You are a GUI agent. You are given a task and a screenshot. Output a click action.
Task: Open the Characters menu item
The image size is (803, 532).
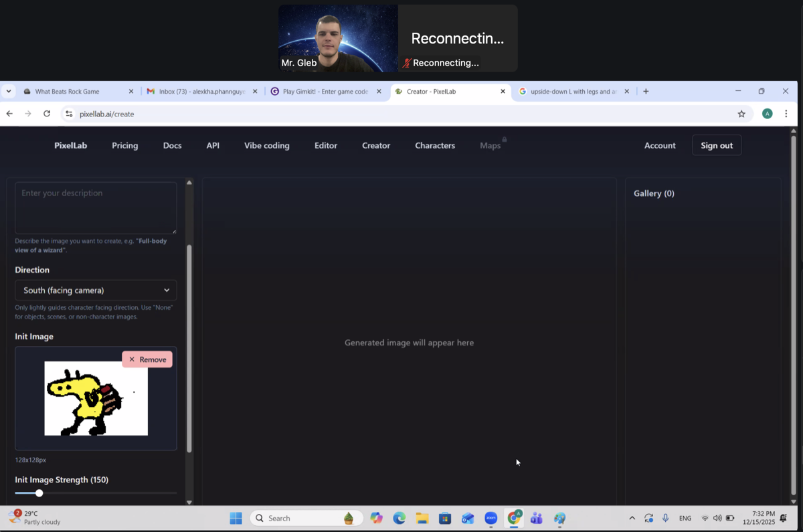[x=434, y=145]
